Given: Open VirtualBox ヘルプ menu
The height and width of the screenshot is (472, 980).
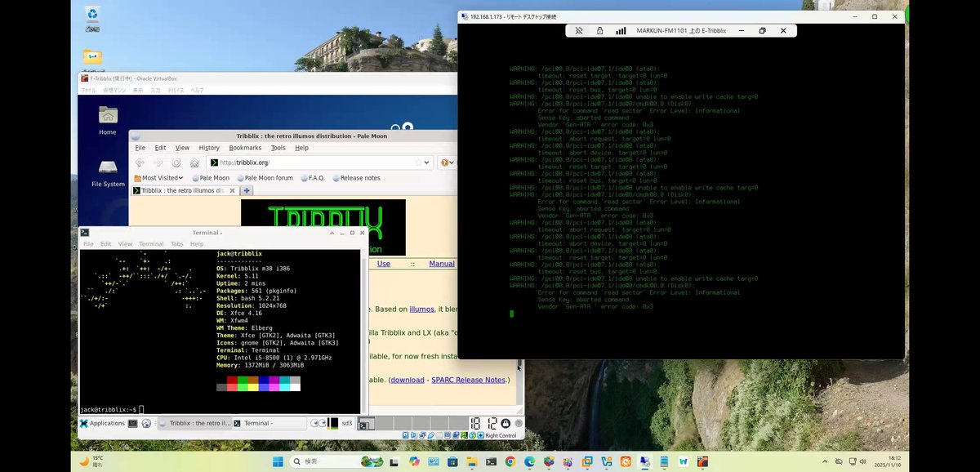Looking at the screenshot, I should [x=197, y=90].
